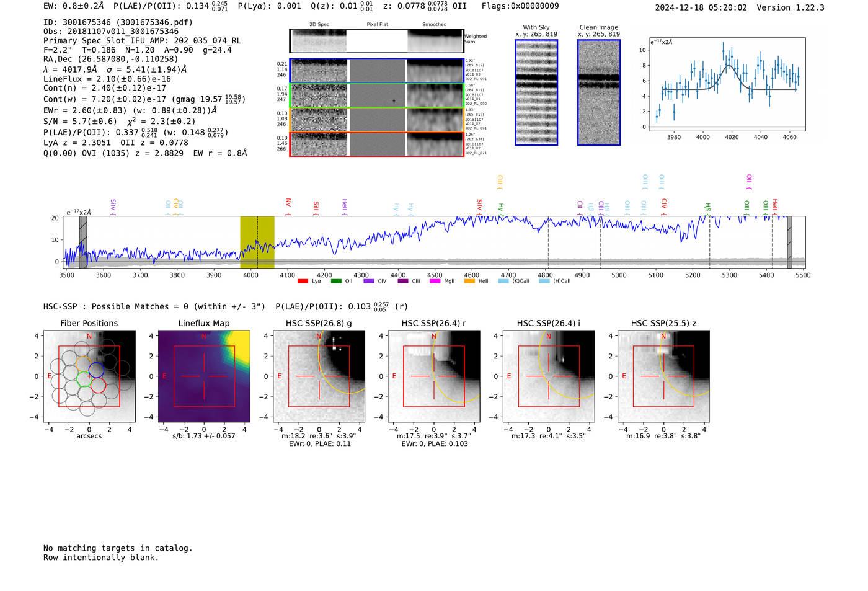
Task: Click the 'arcsecs' axis label under Fiber Positions
Action: tap(89, 436)
